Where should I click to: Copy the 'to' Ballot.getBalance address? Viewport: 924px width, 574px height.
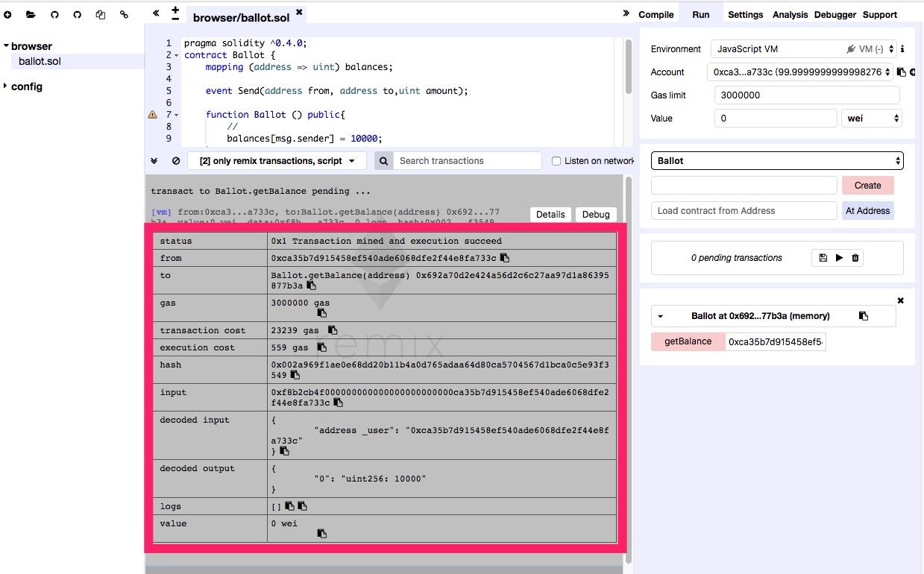coord(312,286)
